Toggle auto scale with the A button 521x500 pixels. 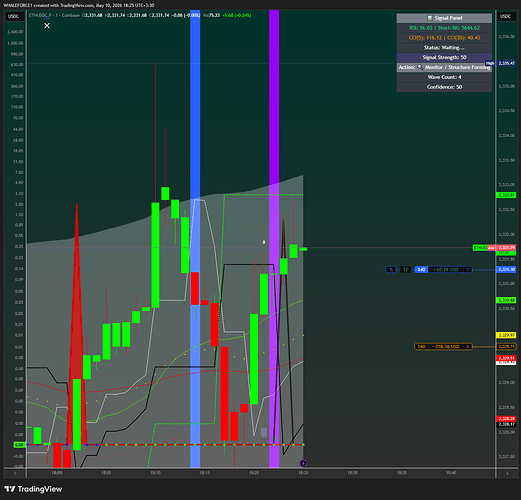pyautogui.click(x=507, y=473)
